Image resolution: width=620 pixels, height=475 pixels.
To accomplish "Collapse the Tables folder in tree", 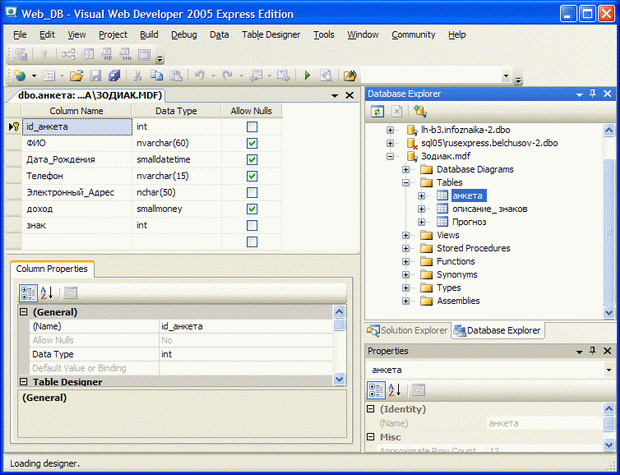I will pos(407,183).
